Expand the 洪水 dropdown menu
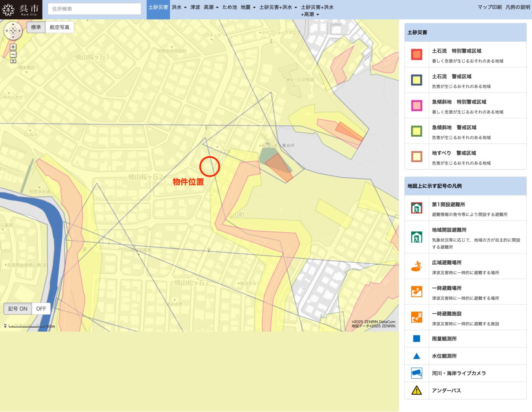 tap(179, 7)
